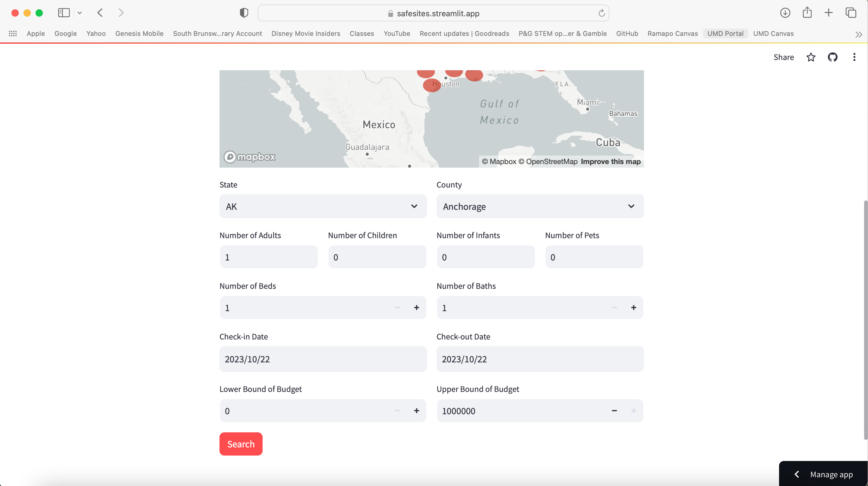This screenshot has height=486, width=868.
Task: Open the State dropdown showing AK
Action: [x=323, y=206]
